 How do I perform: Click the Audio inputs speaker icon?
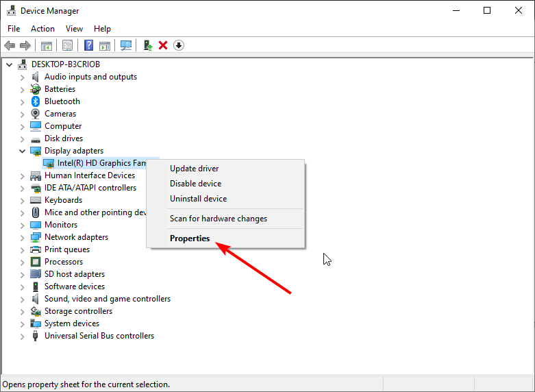coord(36,77)
